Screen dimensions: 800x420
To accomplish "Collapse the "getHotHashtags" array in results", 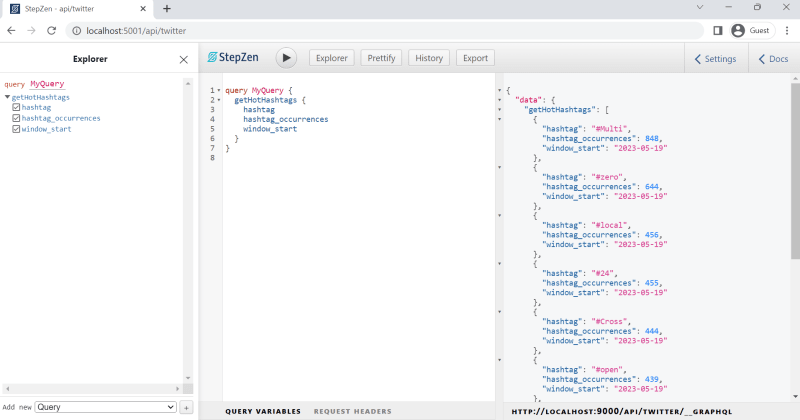I will (499, 110).
